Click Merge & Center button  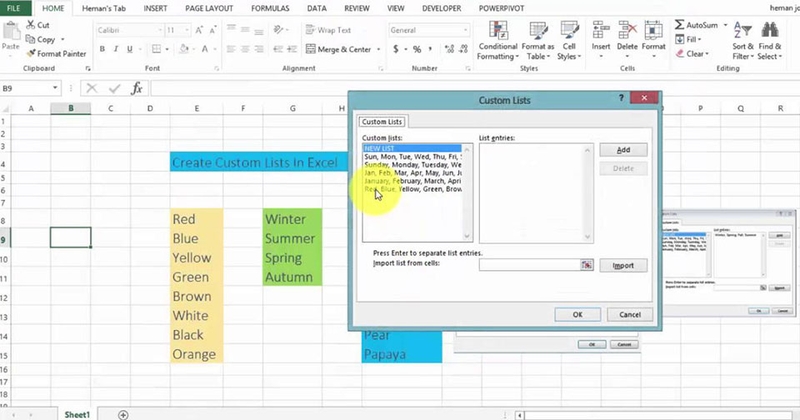coord(339,49)
